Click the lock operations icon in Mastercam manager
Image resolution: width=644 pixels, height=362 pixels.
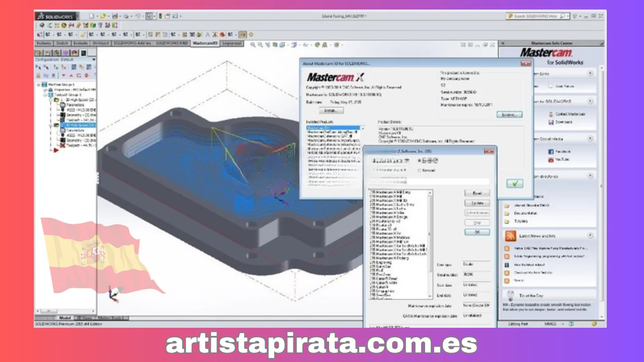pyautogui.click(x=38, y=75)
